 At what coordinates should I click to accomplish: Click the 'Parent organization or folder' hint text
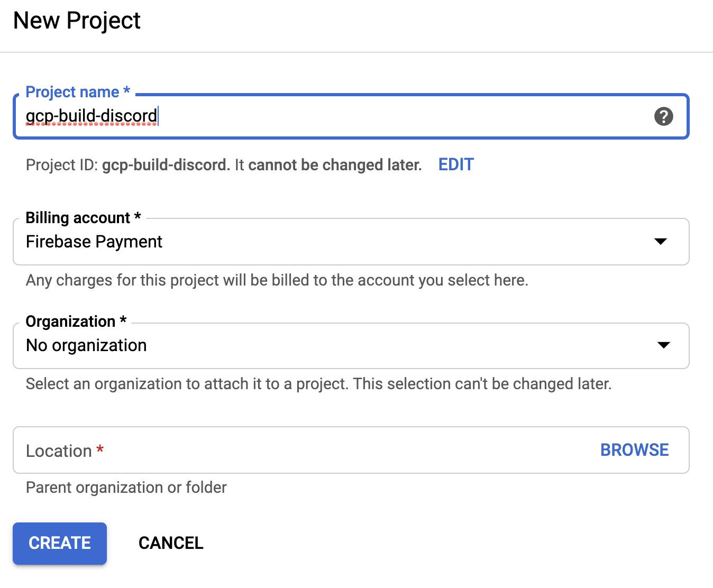[x=126, y=488]
